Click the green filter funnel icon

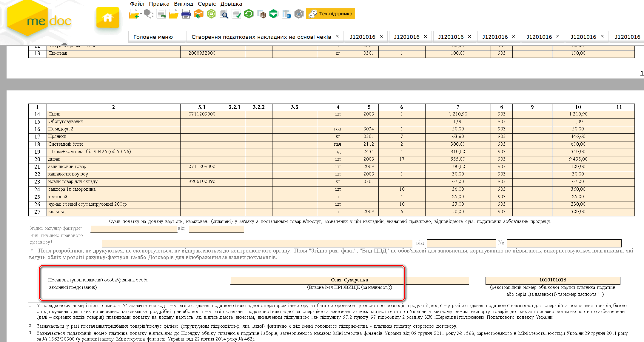pos(273,14)
